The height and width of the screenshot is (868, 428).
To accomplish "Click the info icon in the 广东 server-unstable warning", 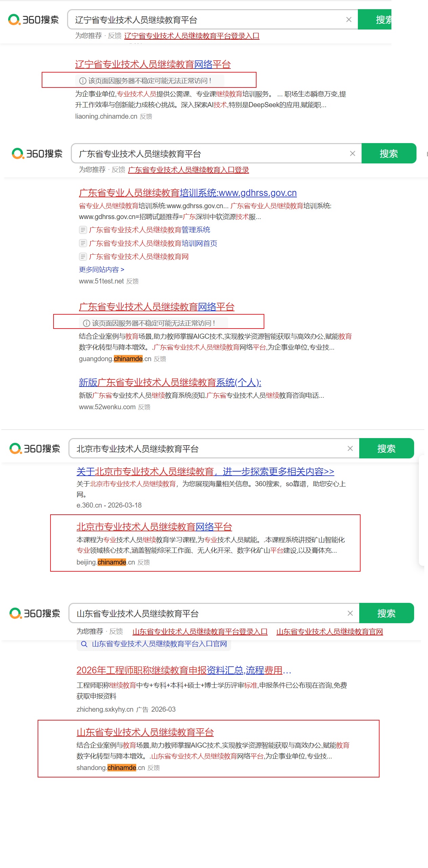I will (x=86, y=323).
